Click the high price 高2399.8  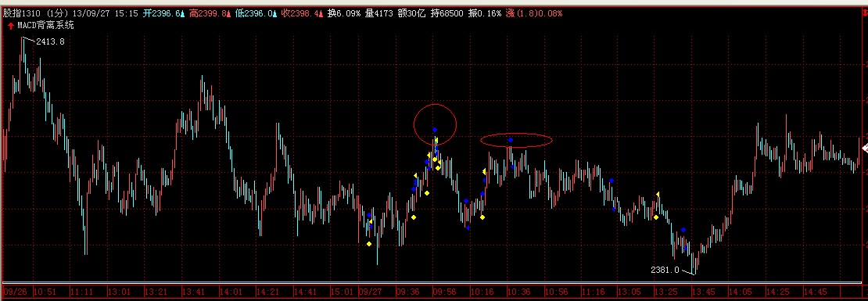point(207,14)
